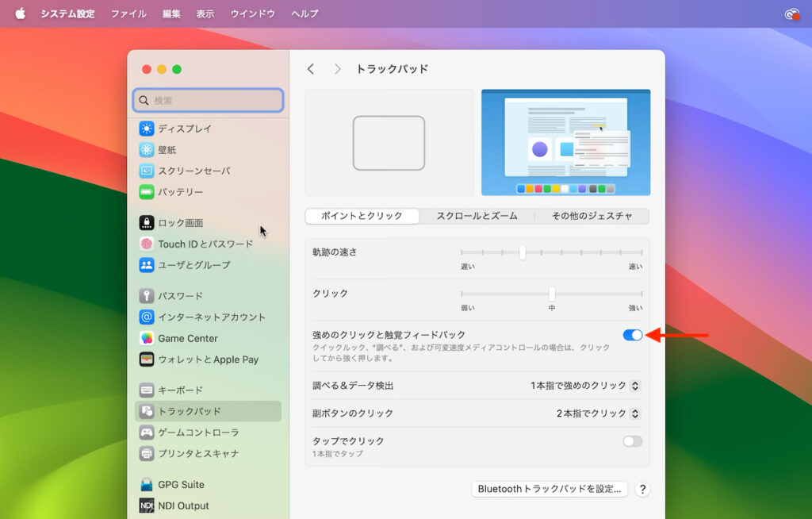The image size is (812, 519).
Task: Disable 強めのクリックと触覚フィードバック
Action: (x=632, y=335)
